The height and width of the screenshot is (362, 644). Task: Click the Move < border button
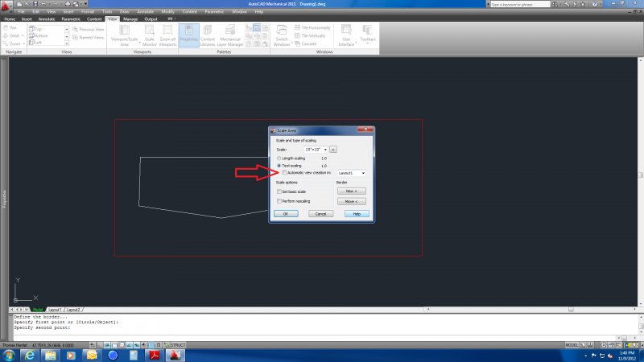coord(352,202)
